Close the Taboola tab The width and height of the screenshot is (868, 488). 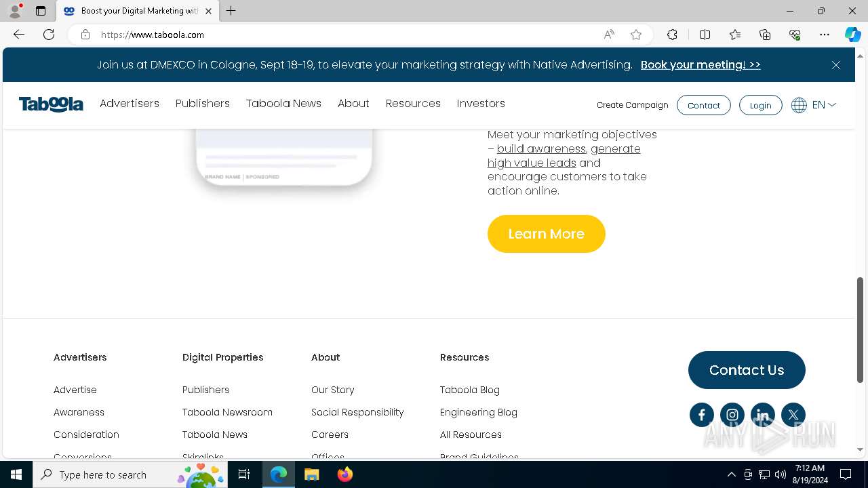tap(209, 11)
